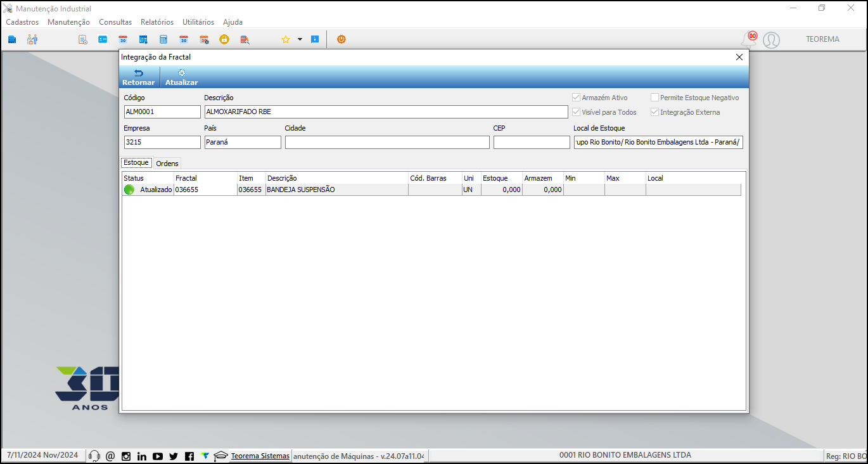Click the 7/11/2024 Nov/2024 date in status bar

42,455
